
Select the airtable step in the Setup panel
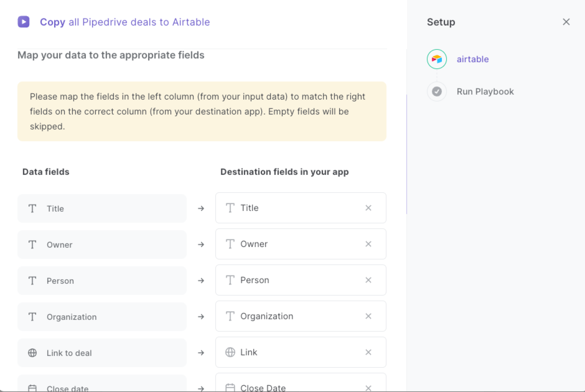coord(472,59)
